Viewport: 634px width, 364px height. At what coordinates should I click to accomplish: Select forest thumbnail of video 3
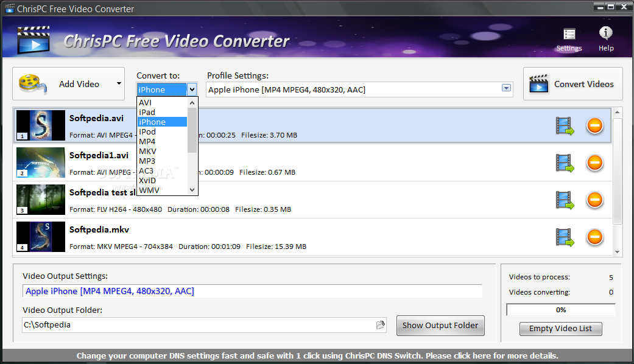pyautogui.click(x=40, y=200)
